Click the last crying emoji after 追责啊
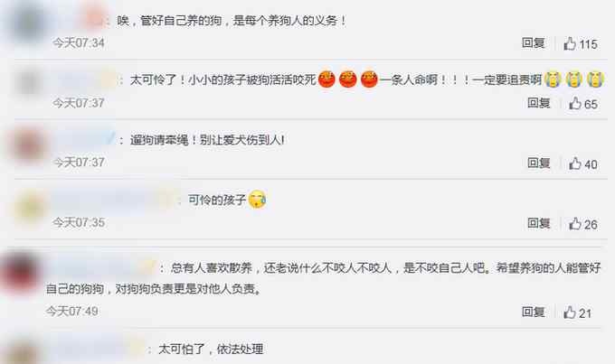Screen dimensions: 615x364 tap(595, 79)
